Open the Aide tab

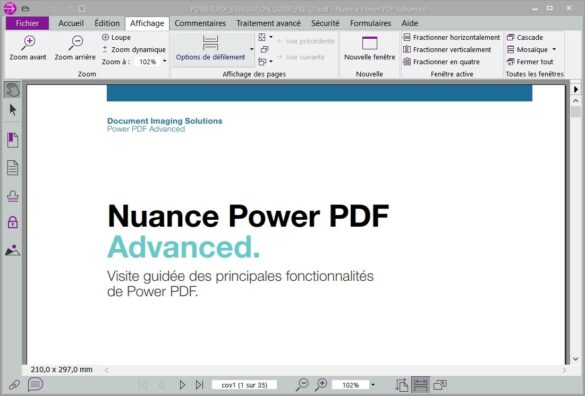coord(410,23)
